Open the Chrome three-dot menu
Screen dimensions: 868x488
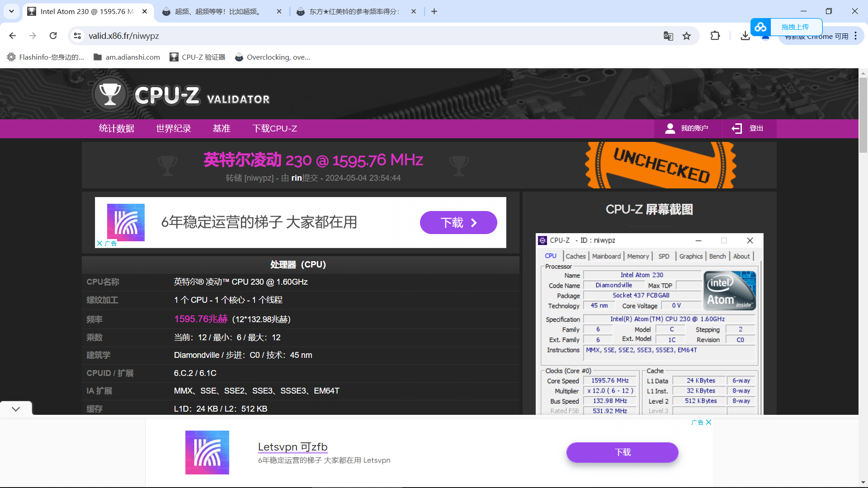[856, 36]
